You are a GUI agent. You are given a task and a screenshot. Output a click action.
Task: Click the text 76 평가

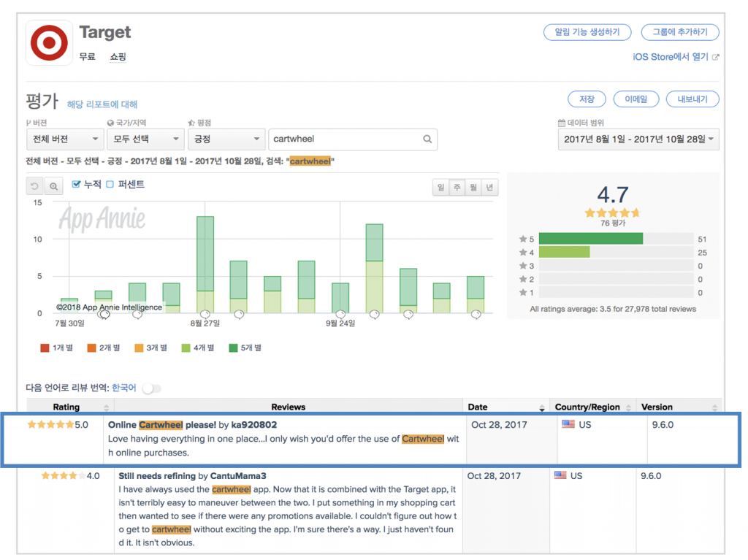click(x=613, y=223)
